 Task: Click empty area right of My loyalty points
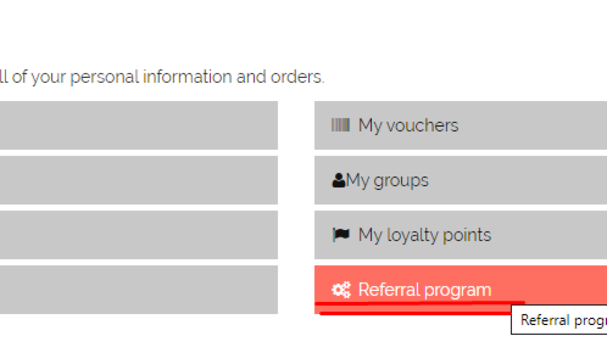click(x=551, y=235)
